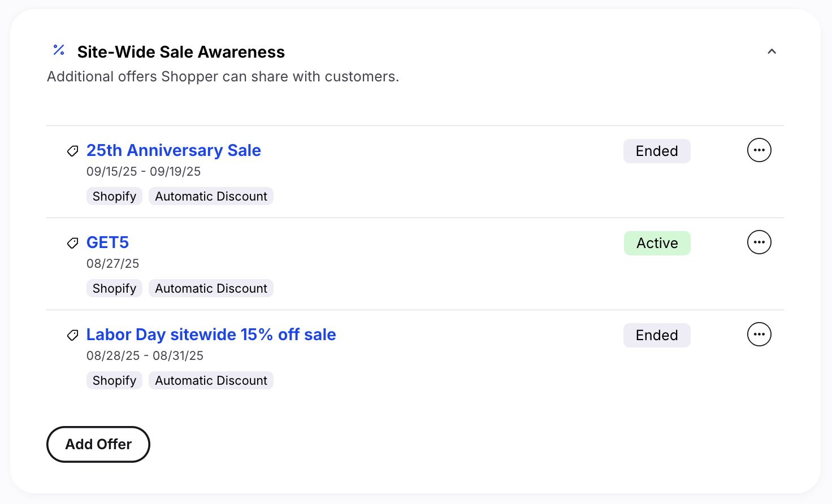This screenshot has height=504, width=832.
Task: Click the percent icon beside Site-Wide Sale Awareness
Action: (x=58, y=50)
